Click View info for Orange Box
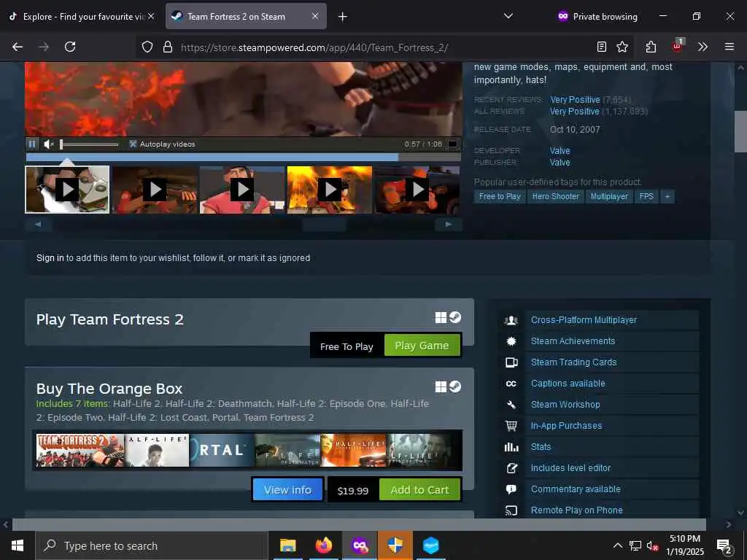Screen dimensions: 747x560 click(287, 489)
